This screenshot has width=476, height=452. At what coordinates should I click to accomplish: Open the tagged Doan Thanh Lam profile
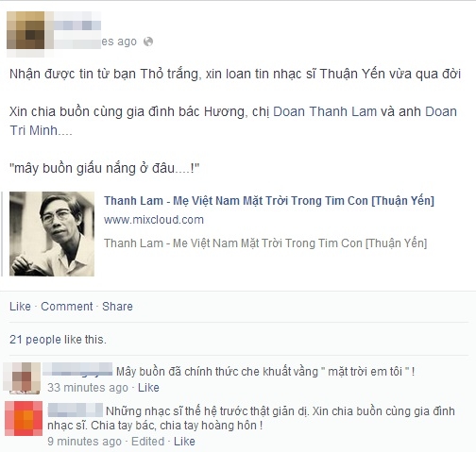point(325,111)
